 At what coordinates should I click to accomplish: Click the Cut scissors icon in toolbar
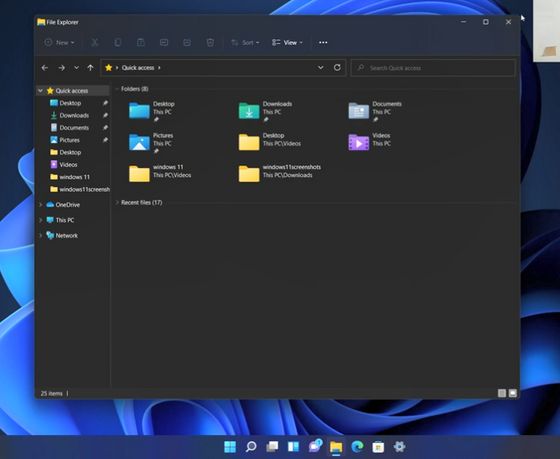click(95, 43)
